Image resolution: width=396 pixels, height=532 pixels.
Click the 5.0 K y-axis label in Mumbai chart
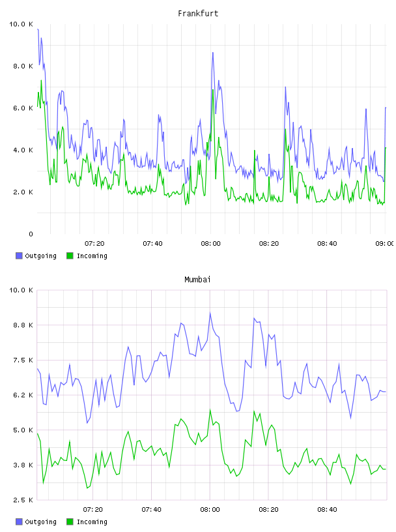click(23, 430)
